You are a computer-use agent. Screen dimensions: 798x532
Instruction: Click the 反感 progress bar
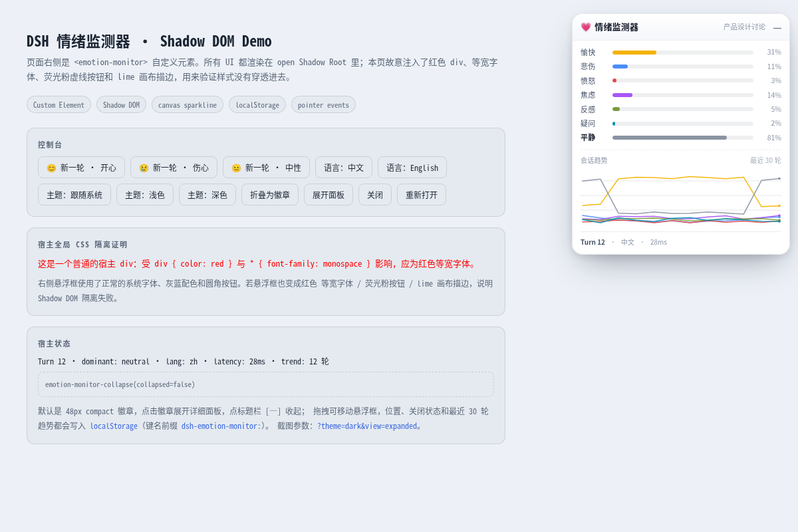(683, 109)
